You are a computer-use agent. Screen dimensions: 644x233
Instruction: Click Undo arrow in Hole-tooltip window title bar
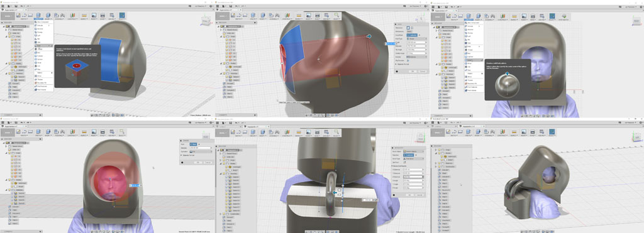[21, 6]
